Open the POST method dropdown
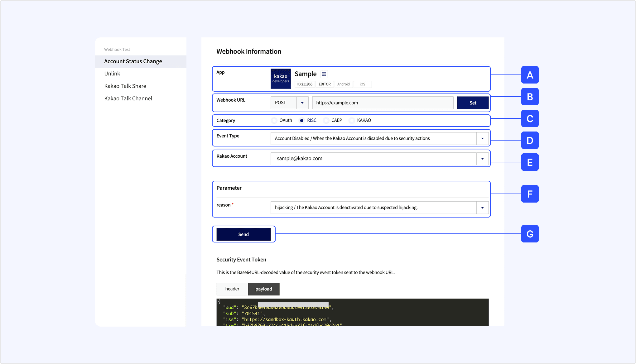The height and width of the screenshot is (364, 636). (302, 103)
